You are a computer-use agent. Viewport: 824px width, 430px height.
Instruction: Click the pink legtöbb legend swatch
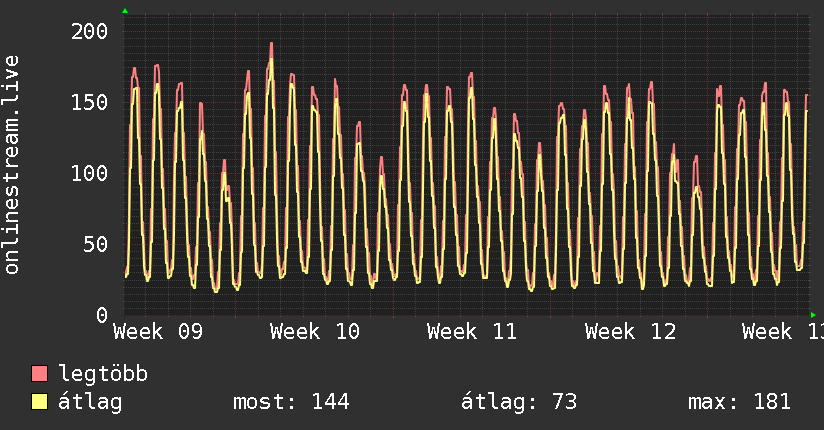(39, 373)
